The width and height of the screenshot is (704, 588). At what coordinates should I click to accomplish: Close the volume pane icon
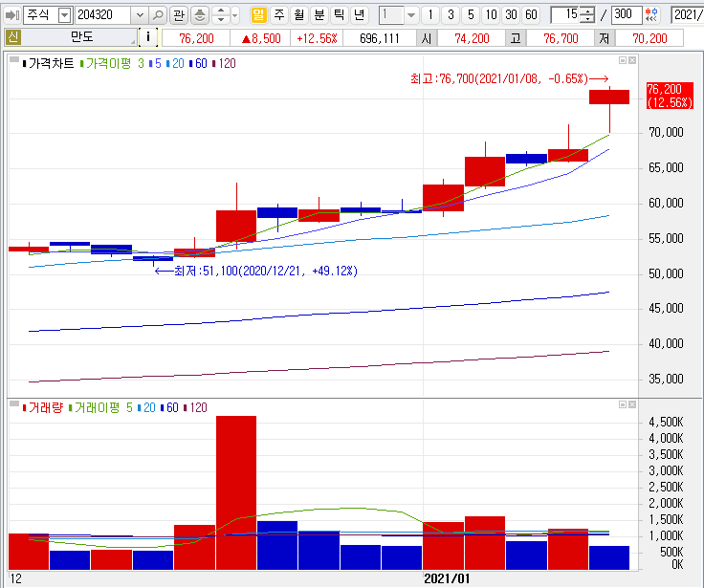click(x=632, y=404)
